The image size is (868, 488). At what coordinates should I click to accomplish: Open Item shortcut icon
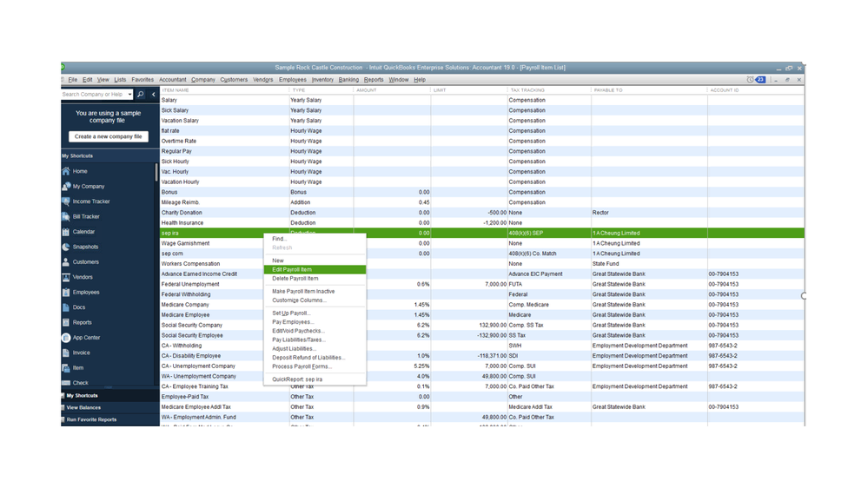66,368
